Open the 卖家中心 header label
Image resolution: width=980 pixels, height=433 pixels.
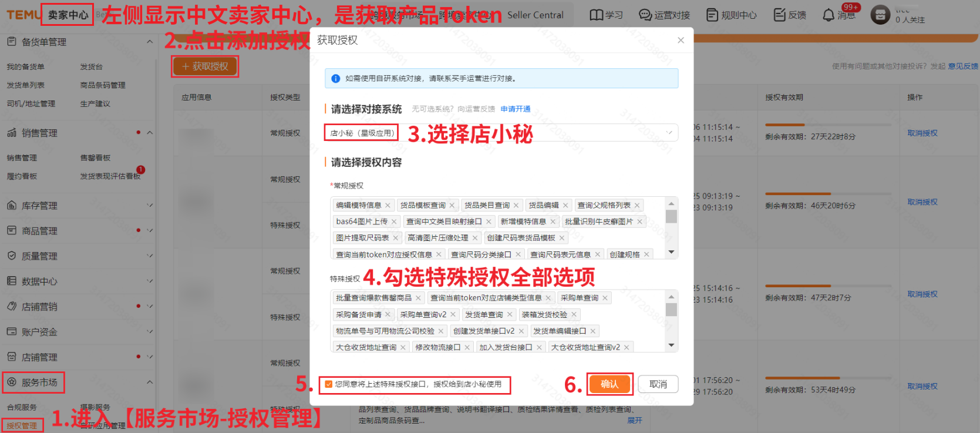[x=68, y=15]
